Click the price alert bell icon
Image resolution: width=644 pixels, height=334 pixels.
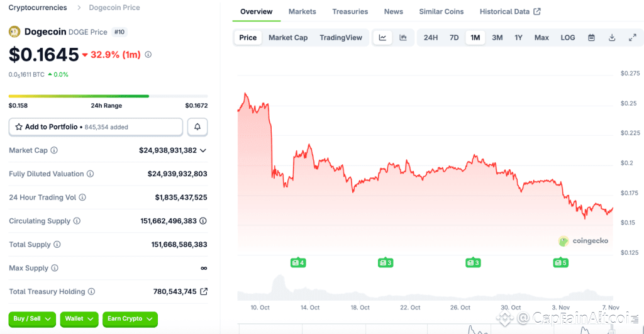pyautogui.click(x=197, y=127)
